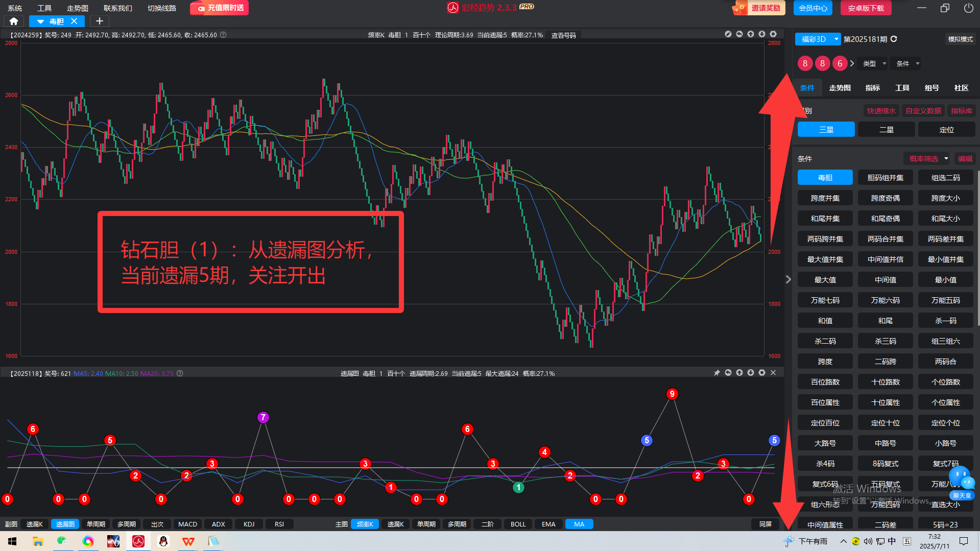Click the 编辑 link beside 概率筛选
The width and height of the screenshot is (980, 551).
pyautogui.click(x=965, y=159)
